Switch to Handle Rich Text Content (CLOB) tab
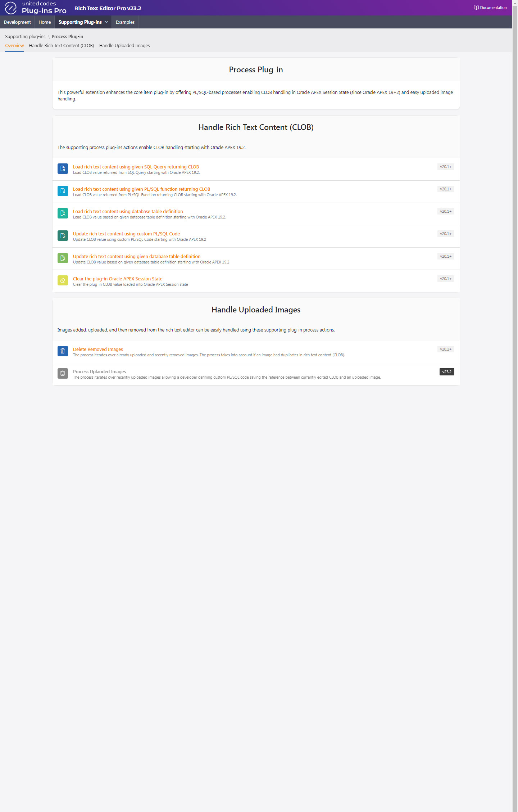Viewport: 518px width, 812px height. click(x=62, y=46)
